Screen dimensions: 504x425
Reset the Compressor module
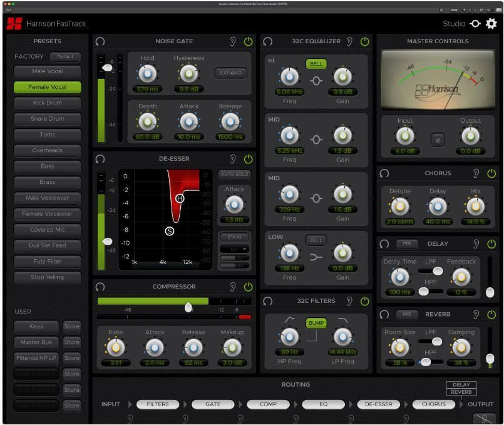(100, 287)
